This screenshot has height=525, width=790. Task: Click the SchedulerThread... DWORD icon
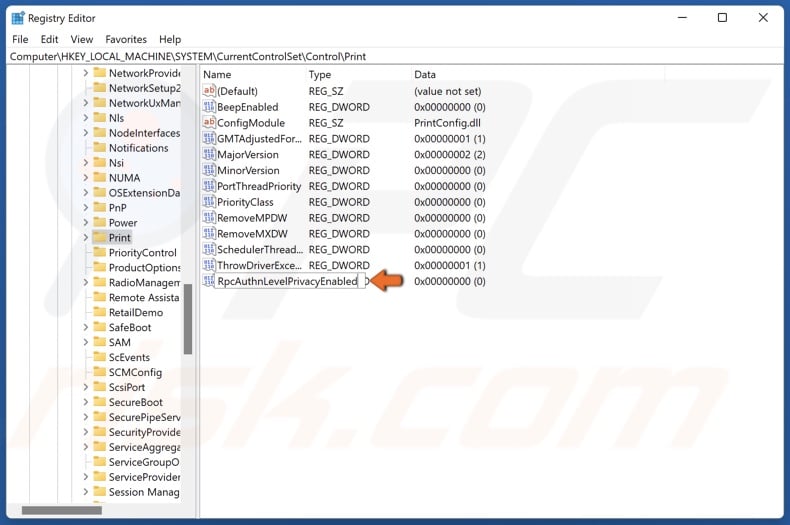pos(209,249)
